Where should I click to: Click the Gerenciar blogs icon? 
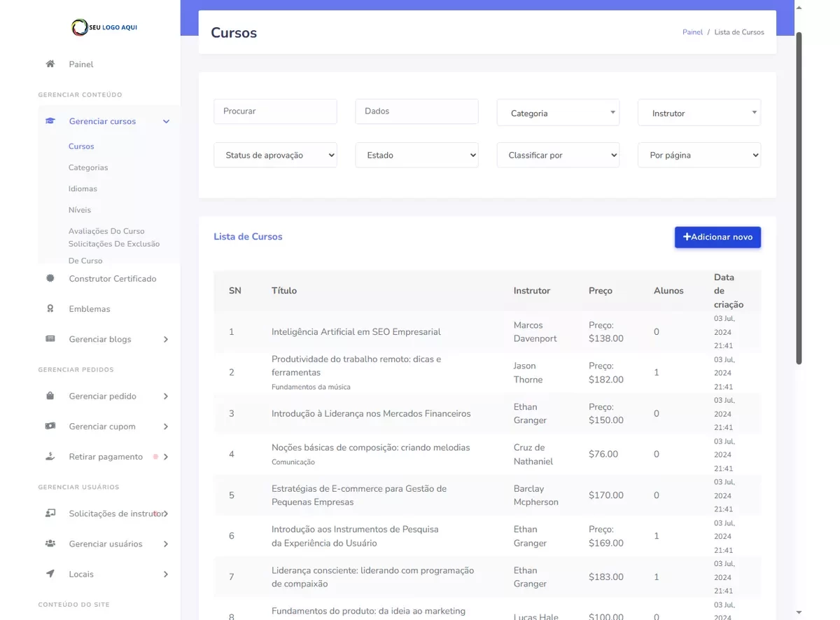click(50, 339)
